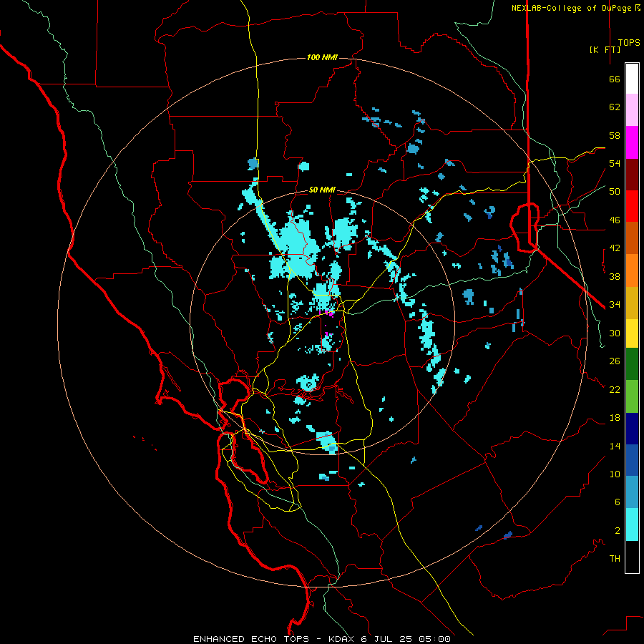Click the white 66 kft legend swatch
This screenshot has width=644, height=644.
tap(632, 79)
